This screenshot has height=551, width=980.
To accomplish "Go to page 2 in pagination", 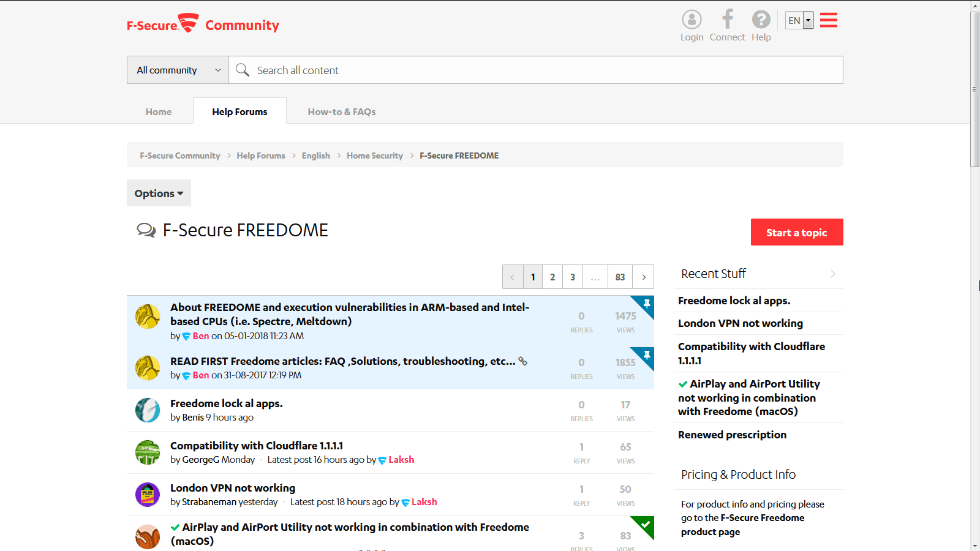I will (552, 277).
